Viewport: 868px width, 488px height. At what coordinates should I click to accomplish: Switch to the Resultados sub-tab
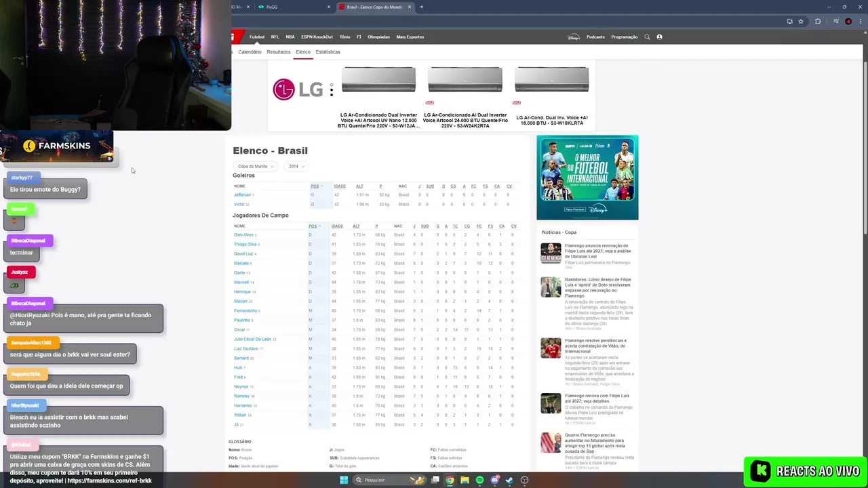[279, 52]
